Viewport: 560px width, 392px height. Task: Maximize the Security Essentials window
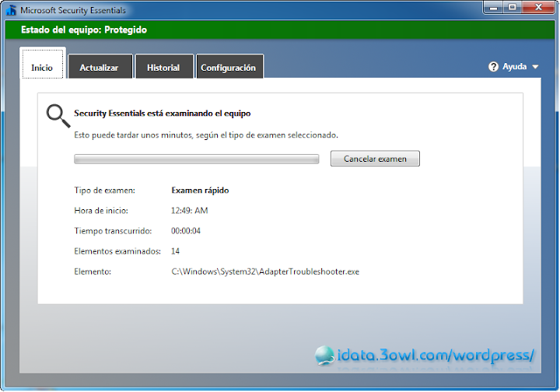tap(512, 8)
